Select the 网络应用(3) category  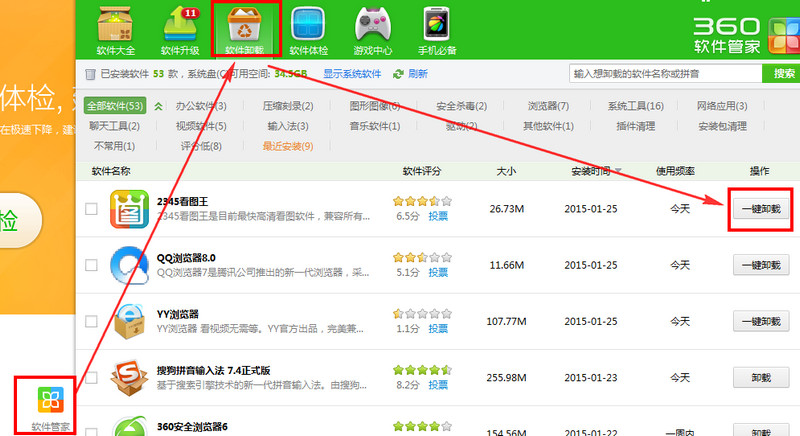tap(722, 106)
